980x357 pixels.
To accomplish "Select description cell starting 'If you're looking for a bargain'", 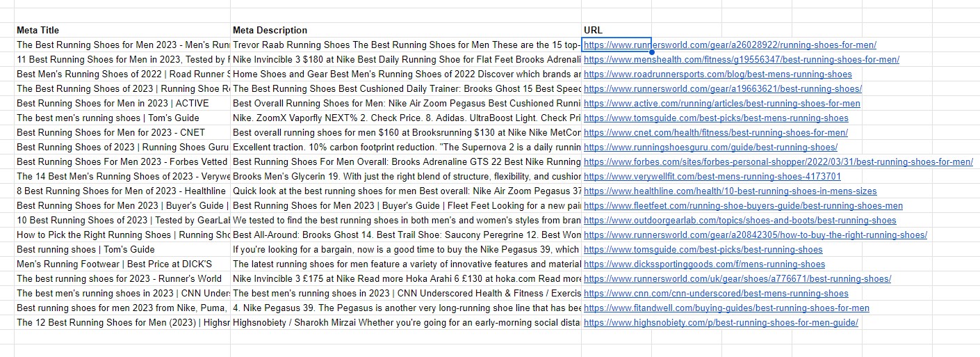I will click(x=406, y=250).
